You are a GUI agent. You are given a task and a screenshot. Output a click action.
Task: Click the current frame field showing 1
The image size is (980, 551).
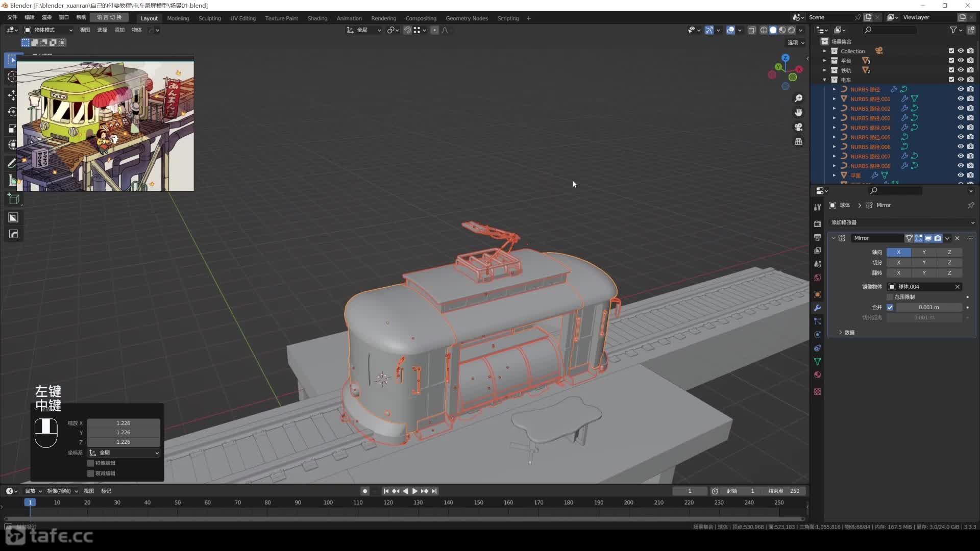click(x=690, y=491)
